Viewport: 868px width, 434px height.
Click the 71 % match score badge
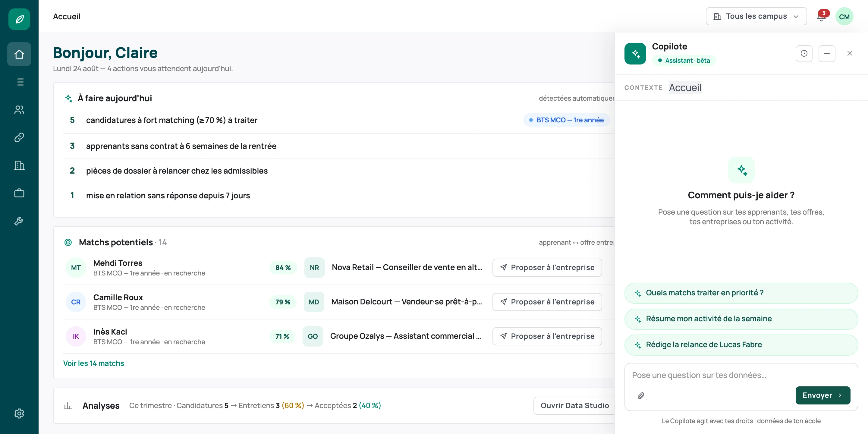click(x=282, y=336)
